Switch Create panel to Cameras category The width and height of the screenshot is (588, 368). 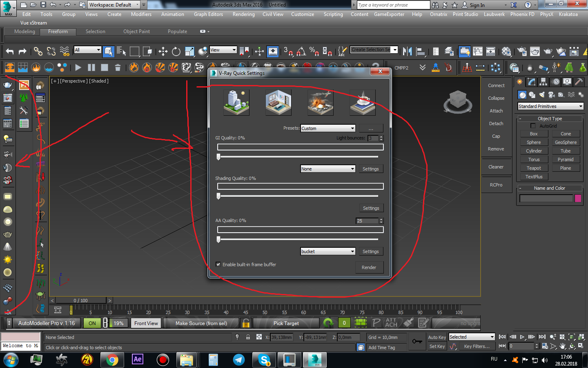pos(552,95)
